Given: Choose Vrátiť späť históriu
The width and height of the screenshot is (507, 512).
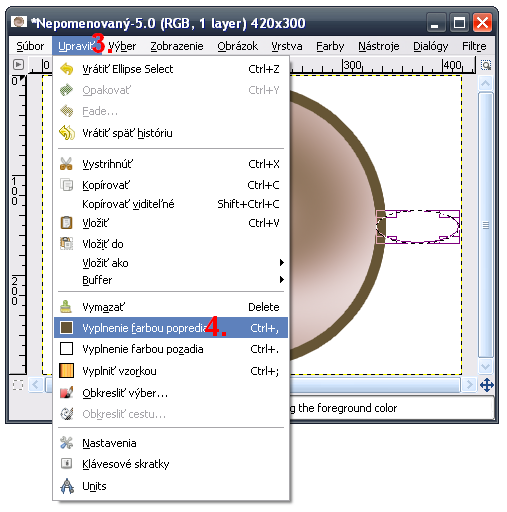Looking at the screenshot, I should coord(171,133).
